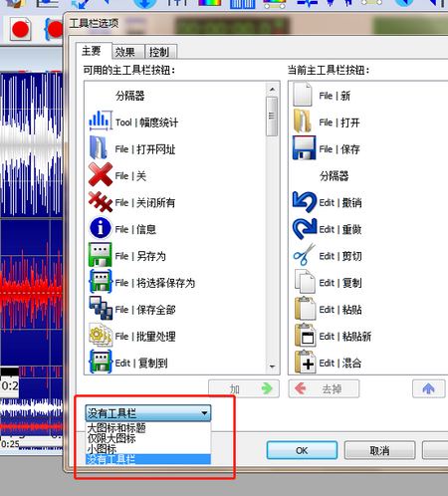Image resolution: width=448 pixels, height=496 pixels.
Task: Switch to the 效果 tab
Action: [x=125, y=52]
